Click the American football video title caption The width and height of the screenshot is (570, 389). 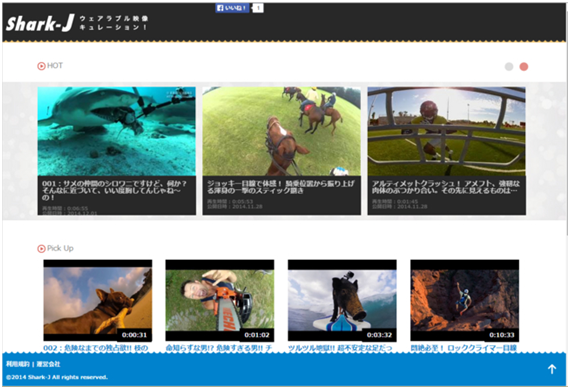446,187
